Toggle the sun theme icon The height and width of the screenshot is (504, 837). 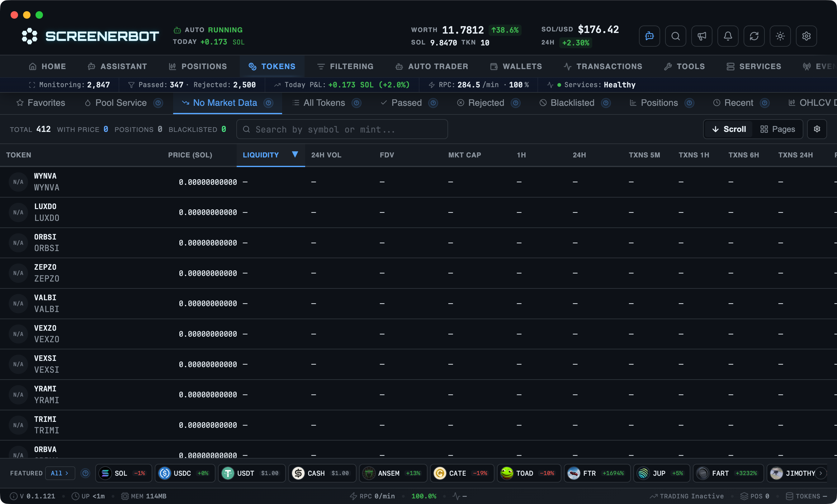pos(780,36)
